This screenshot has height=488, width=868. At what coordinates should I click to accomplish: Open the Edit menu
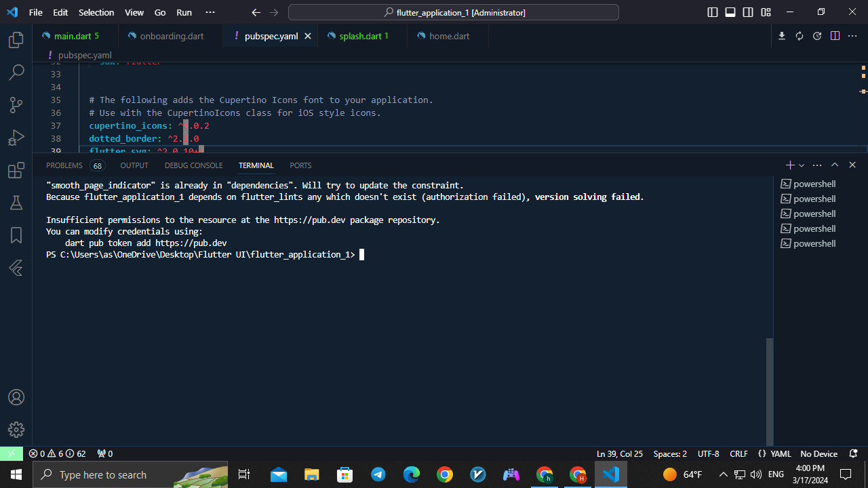coord(60,12)
